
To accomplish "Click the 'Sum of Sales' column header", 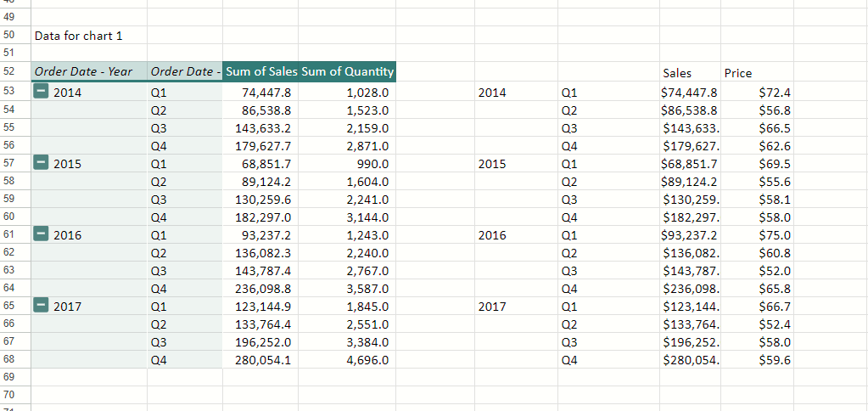I will [260, 71].
